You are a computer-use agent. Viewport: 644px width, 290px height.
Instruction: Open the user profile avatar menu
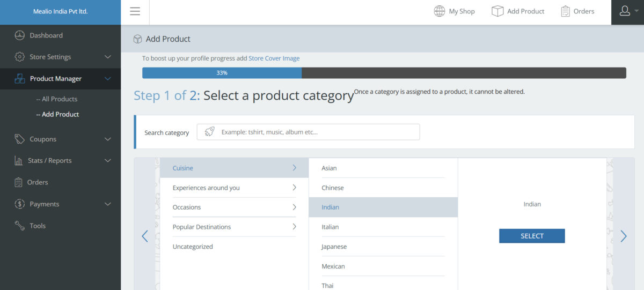tap(627, 11)
